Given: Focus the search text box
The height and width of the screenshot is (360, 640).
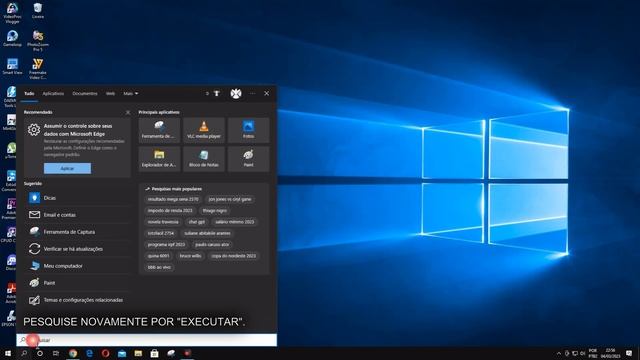Looking at the screenshot, I should tap(147, 340).
